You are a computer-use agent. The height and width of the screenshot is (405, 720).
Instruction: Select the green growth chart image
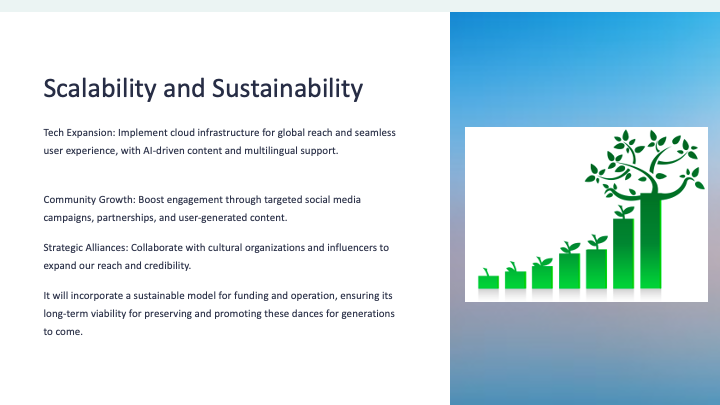(x=586, y=214)
